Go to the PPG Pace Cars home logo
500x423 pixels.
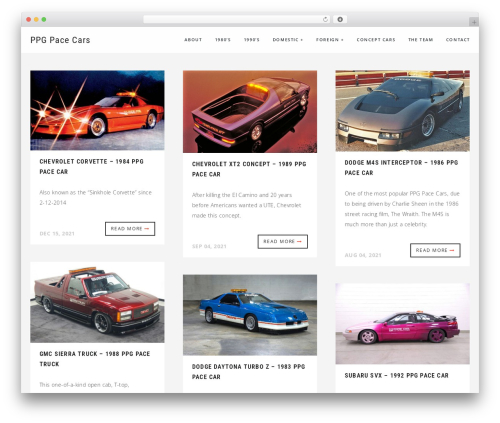coord(60,40)
